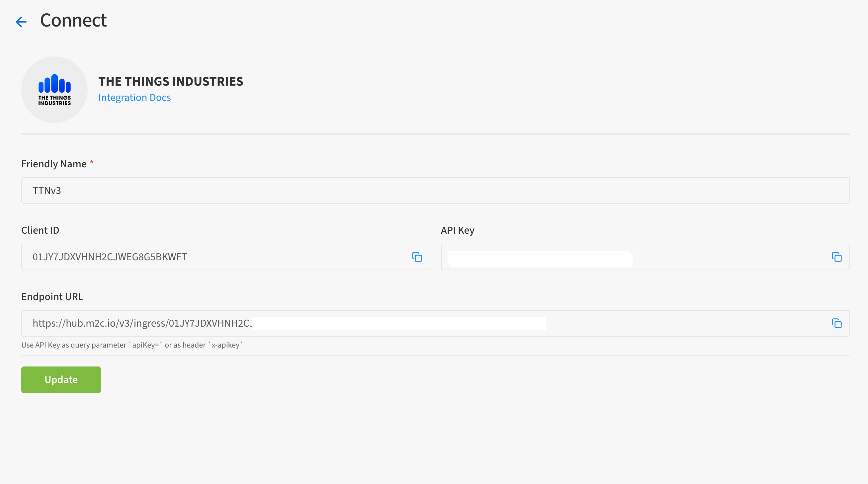868x484 pixels.
Task: Click the API Key label
Action: 457,230
